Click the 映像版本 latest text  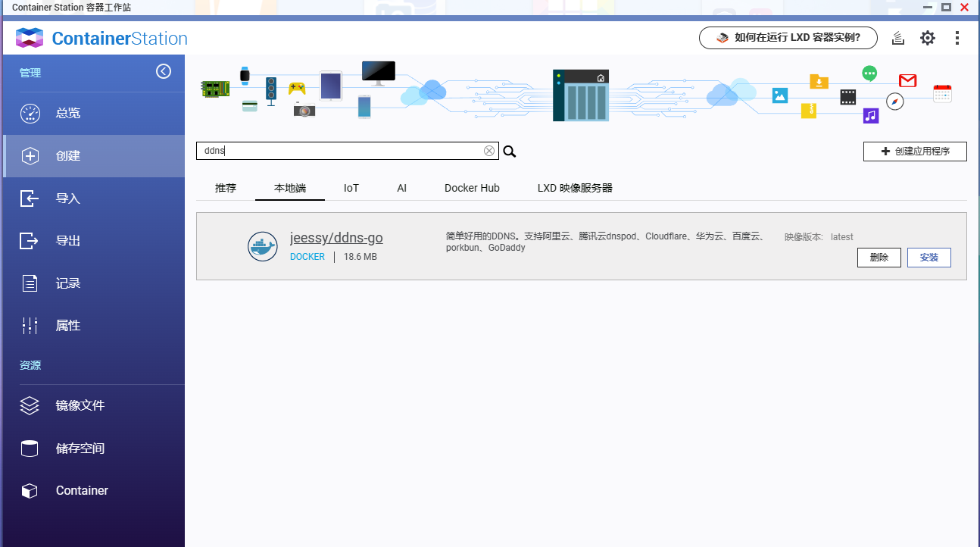tap(819, 237)
